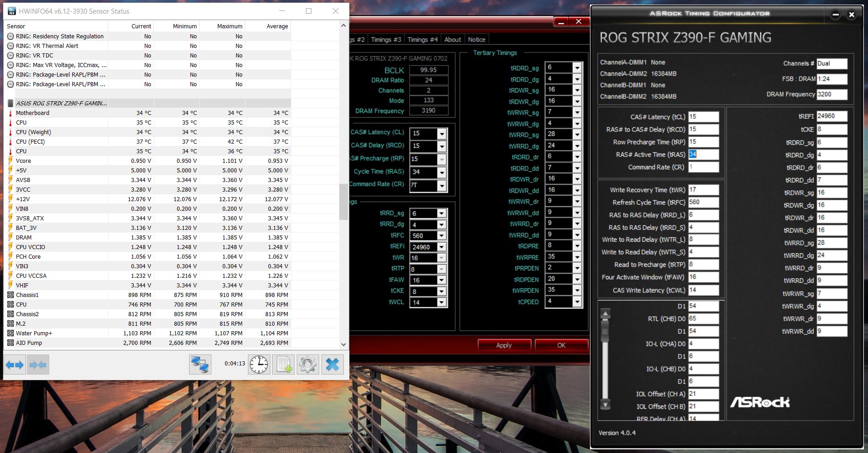This screenshot has width=868, height=453.
Task: Click the fan icon beside M.2
Action: click(11, 324)
